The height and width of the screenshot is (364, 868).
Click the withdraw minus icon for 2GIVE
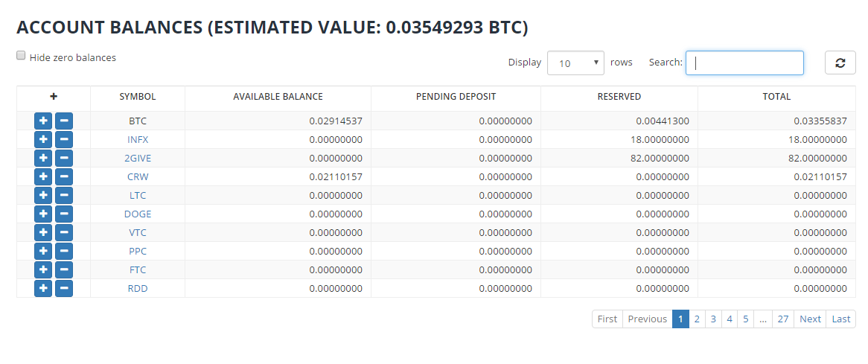click(64, 159)
